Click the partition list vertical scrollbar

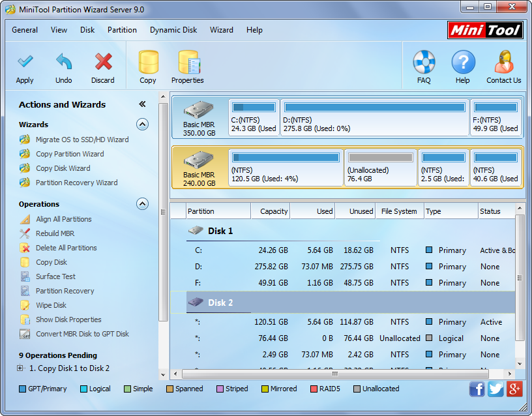pos(520,278)
